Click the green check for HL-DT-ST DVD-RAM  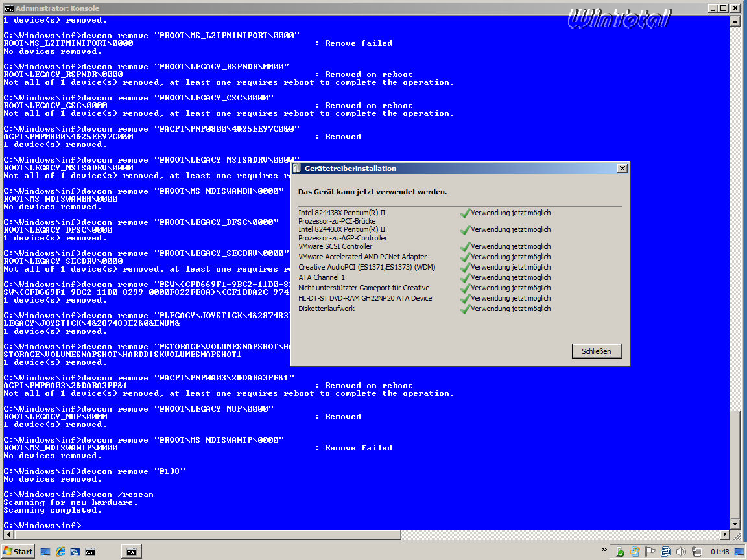(x=465, y=299)
